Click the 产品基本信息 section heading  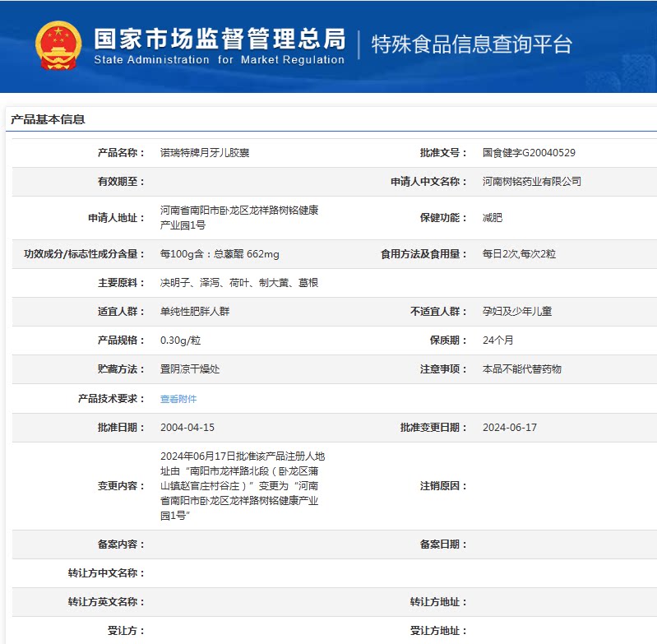pos(48,119)
